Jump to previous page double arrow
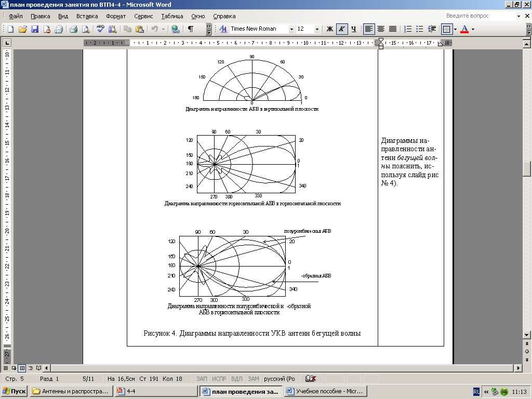 [527, 344]
